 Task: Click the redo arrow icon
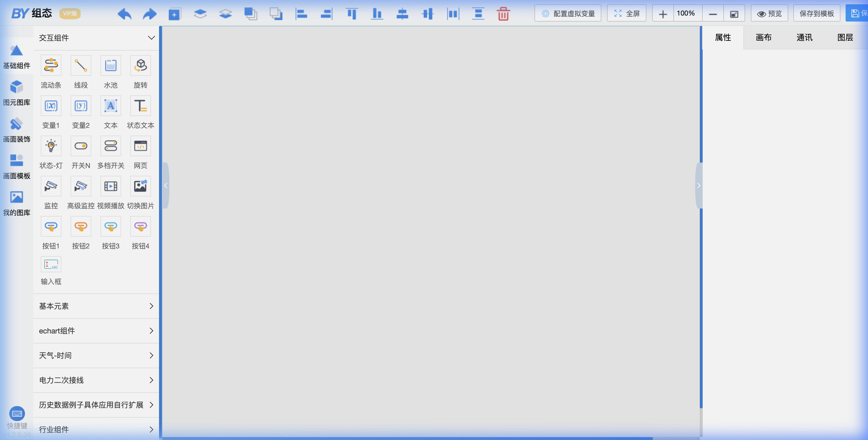tap(150, 14)
